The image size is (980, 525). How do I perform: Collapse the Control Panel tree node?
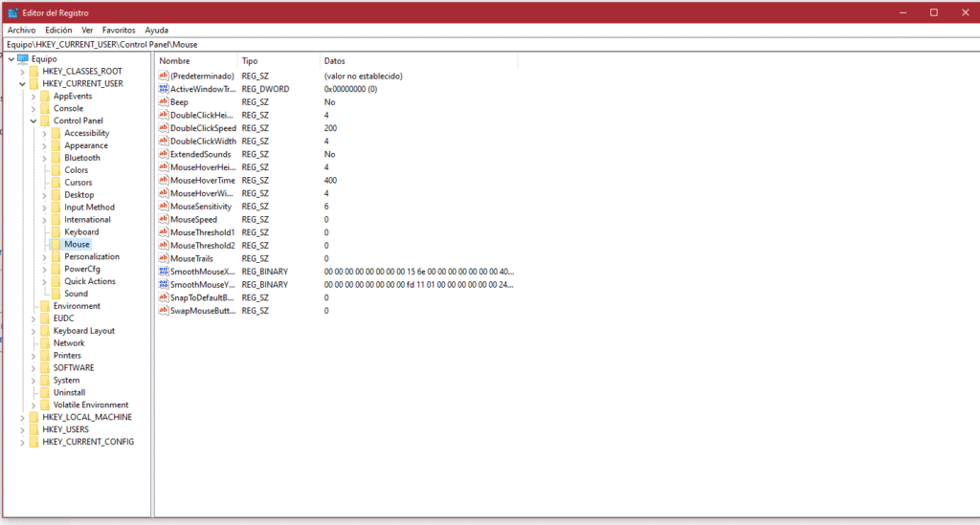click(33, 121)
